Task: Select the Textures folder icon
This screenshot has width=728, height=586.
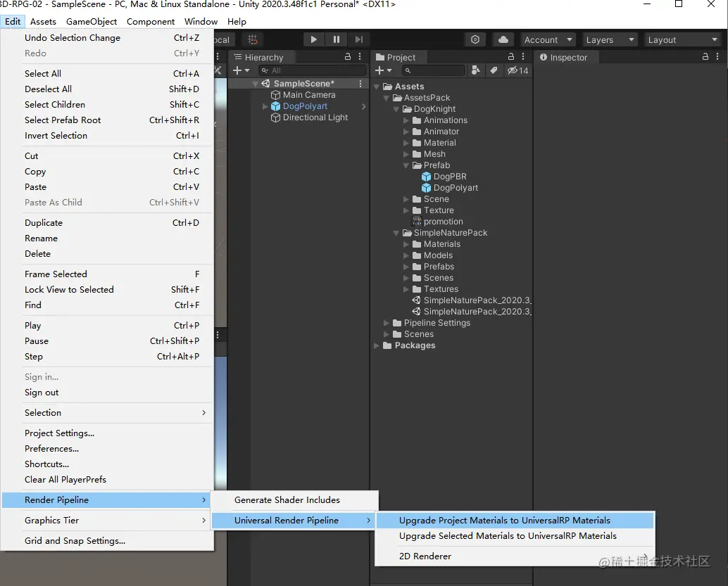Action: pos(417,289)
